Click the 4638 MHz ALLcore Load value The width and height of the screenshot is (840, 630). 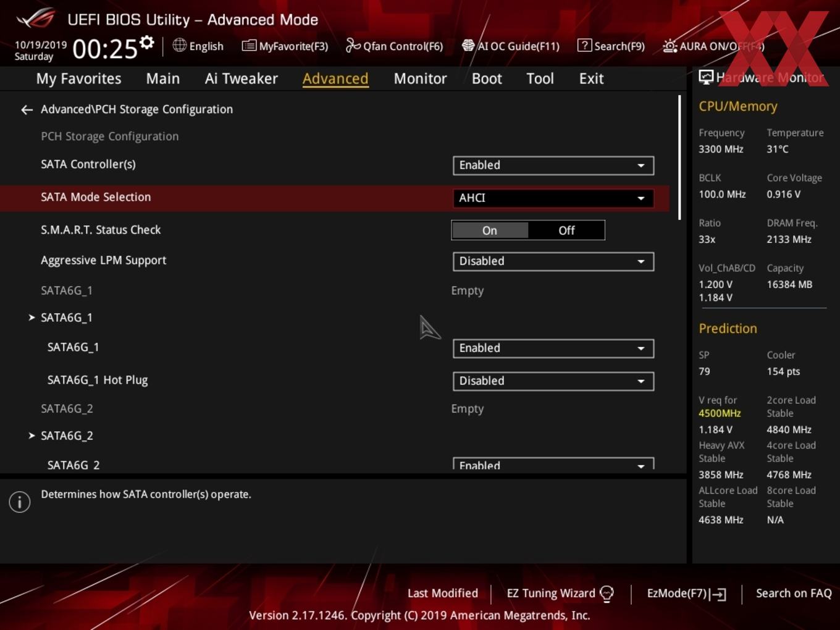(x=721, y=520)
